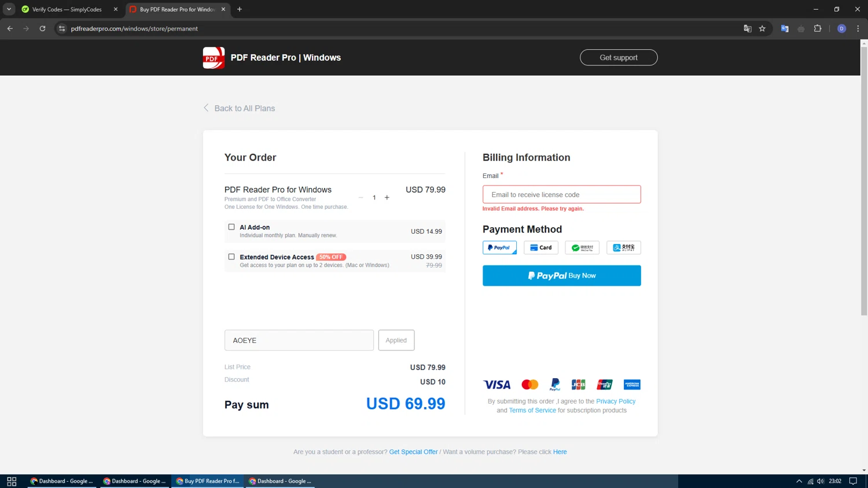Click the Discount USD 10 value
Image resolution: width=868 pixels, height=488 pixels.
[433, 382]
